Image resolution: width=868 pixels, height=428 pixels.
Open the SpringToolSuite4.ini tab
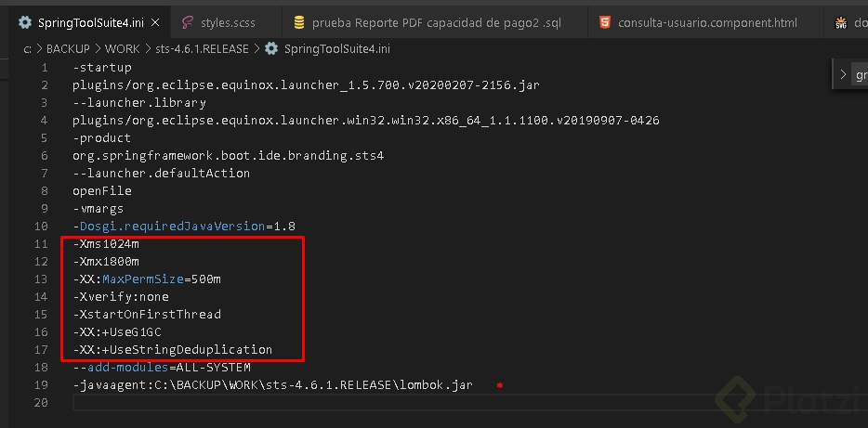coord(91,22)
